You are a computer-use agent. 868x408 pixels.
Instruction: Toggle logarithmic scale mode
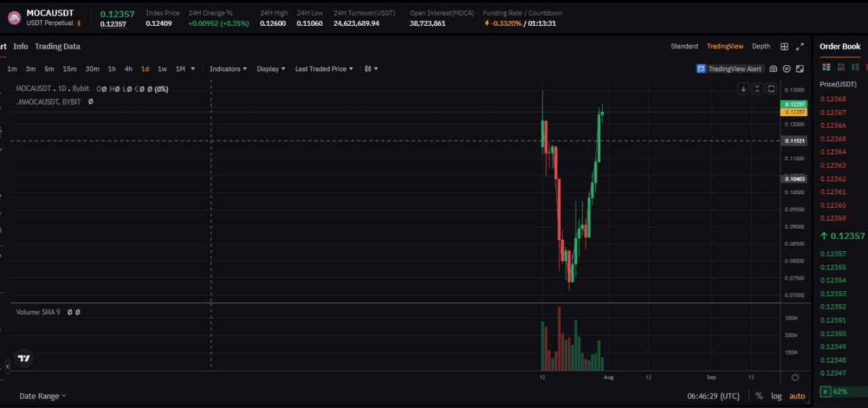[x=776, y=396]
